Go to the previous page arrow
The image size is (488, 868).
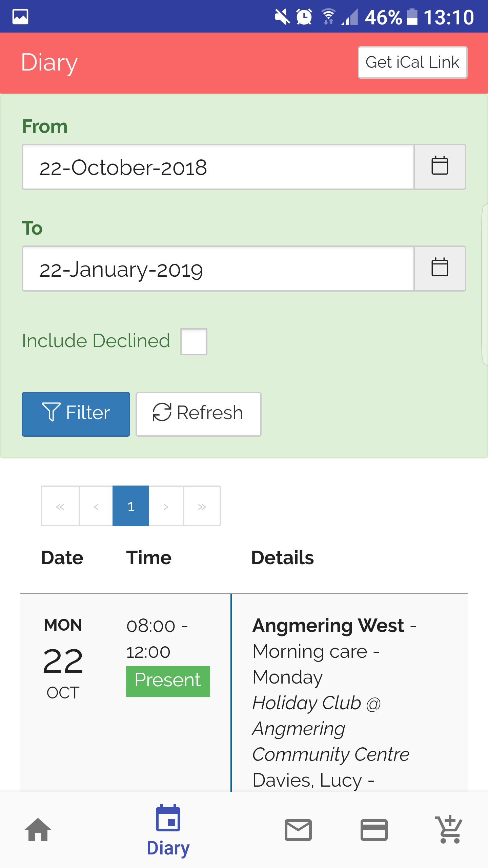click(x=96, y=506)
